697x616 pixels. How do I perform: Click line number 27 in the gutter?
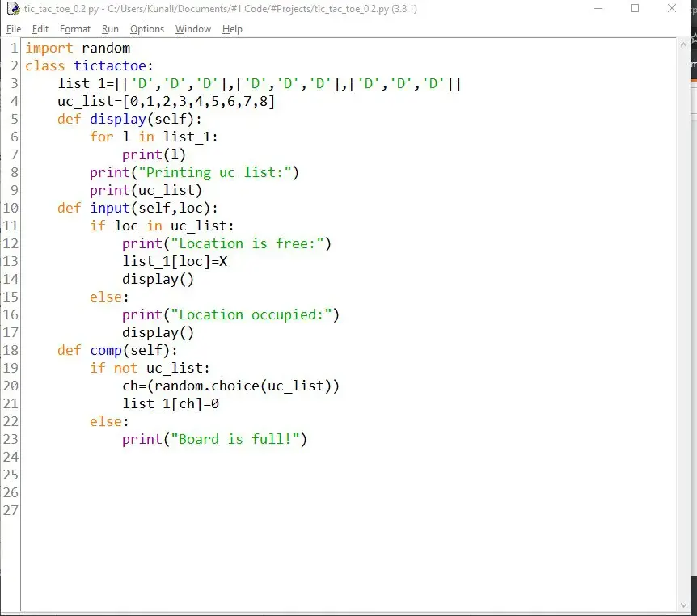coord(11,510)
